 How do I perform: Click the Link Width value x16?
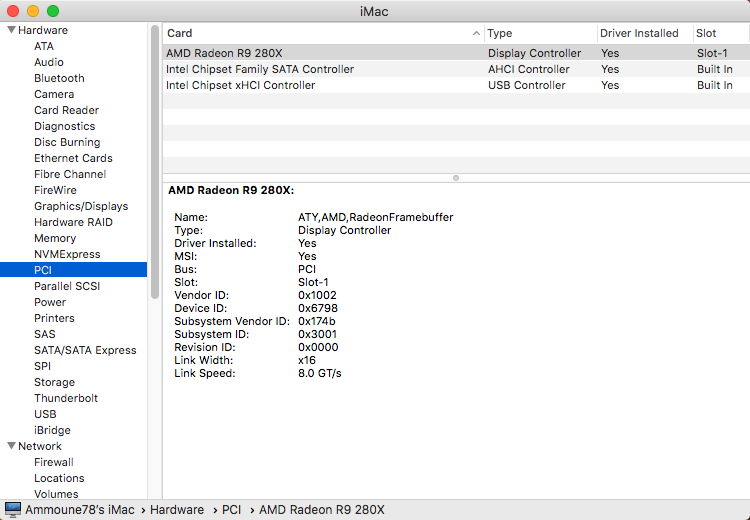coord(307,360)
